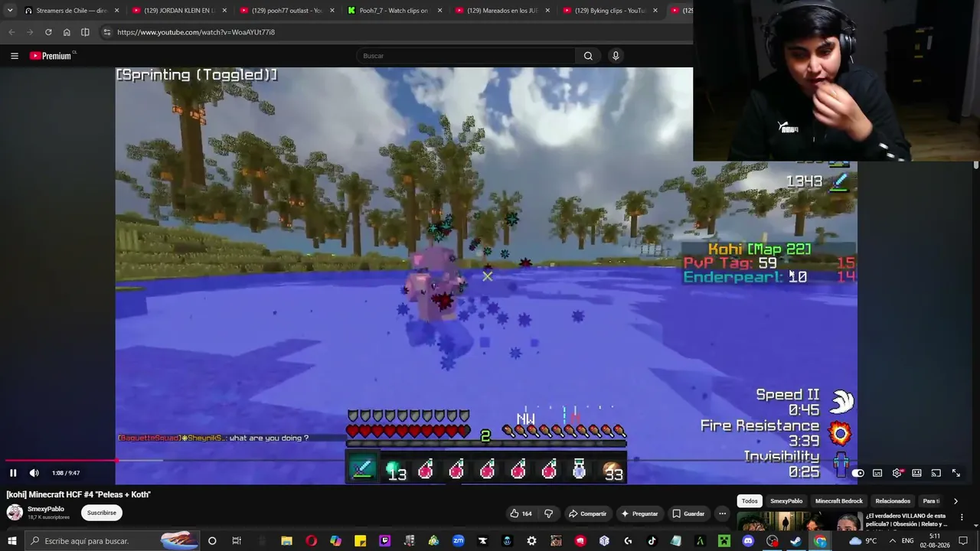This screenshot has width=980, height=551.
Task: Select the SmexyPablo filter chip
Action: click(786, 501)
